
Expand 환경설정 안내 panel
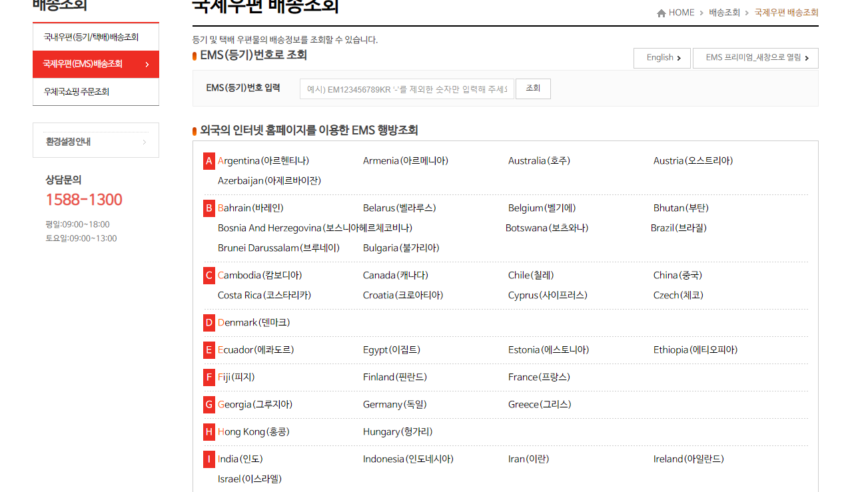pos(96,141)
